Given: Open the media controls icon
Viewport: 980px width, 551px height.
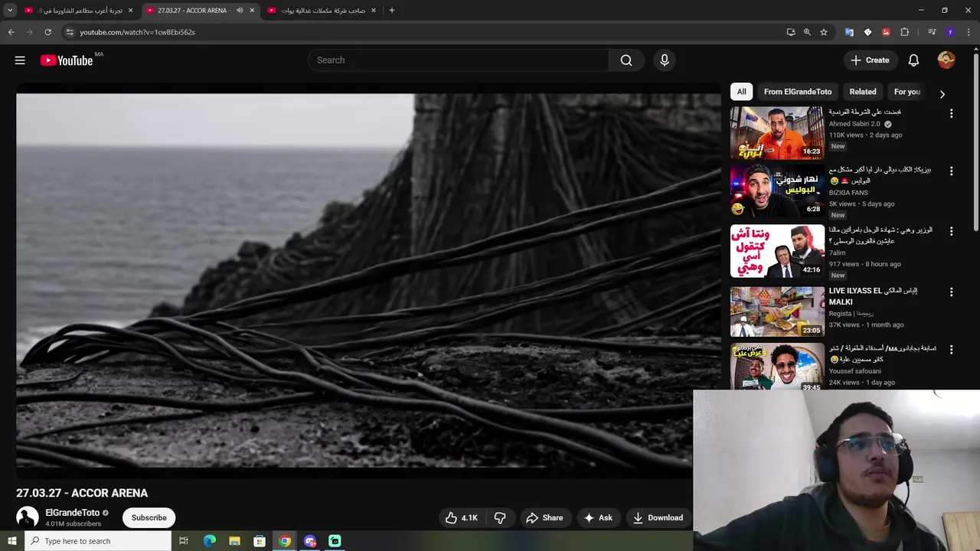Looking at the screenshot, I should click(932, 32).
